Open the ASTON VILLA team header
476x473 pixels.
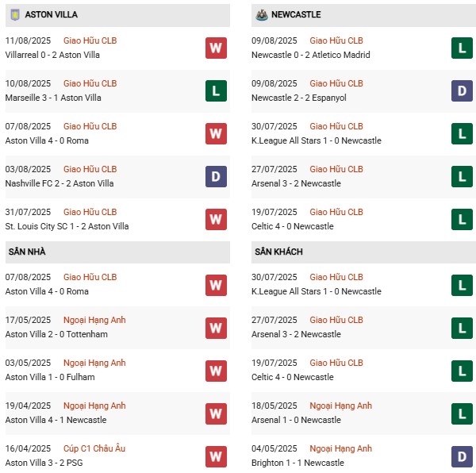click(x=51, y=14)
